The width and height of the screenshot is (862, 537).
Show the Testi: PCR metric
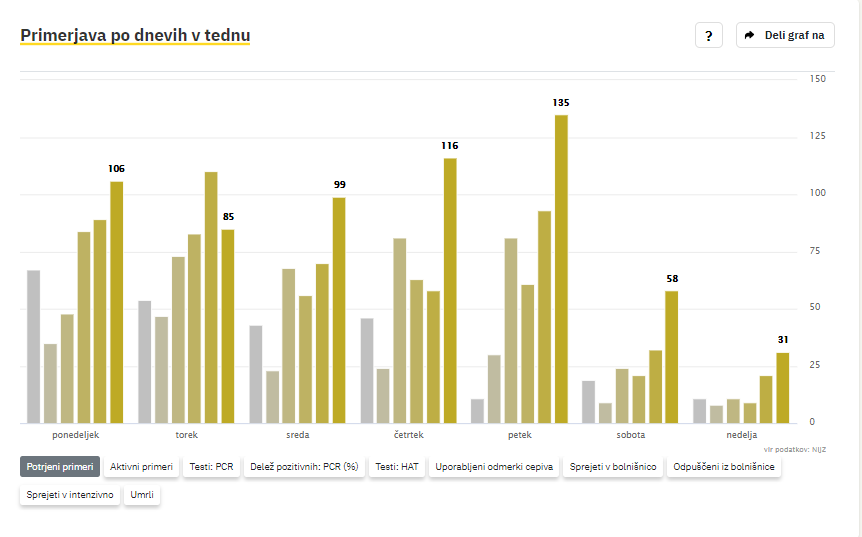pos(212,467)
